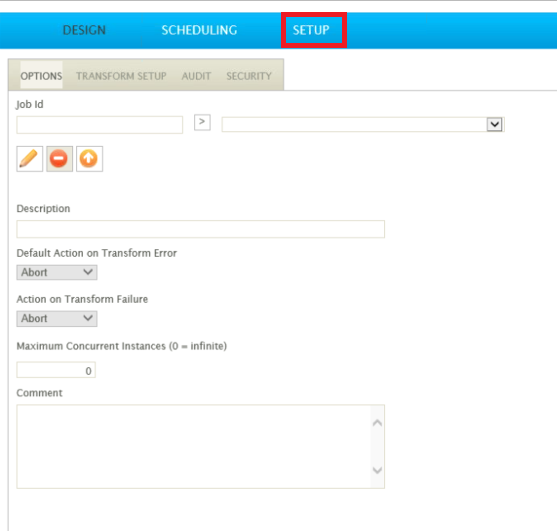
Task: Open the TRANSFORM SETUP sub-tab
Action: [x=121, y=76]
